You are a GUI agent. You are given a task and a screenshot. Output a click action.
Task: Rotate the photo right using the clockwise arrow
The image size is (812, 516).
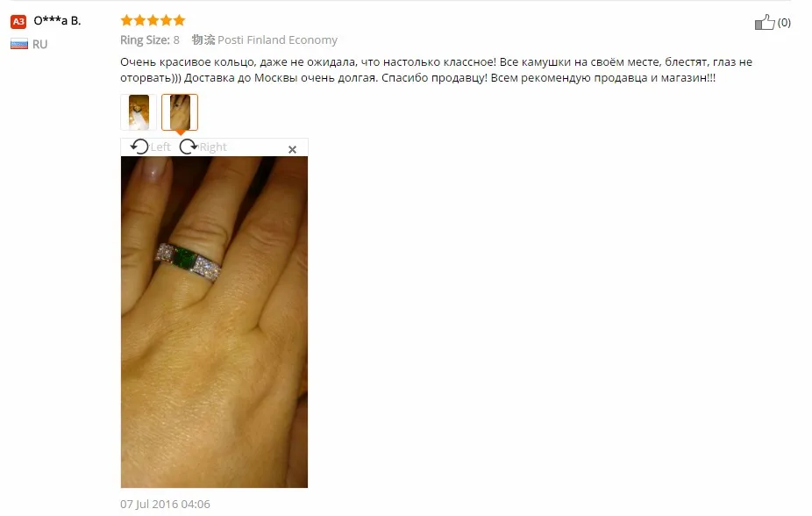(x=188, y=147)
